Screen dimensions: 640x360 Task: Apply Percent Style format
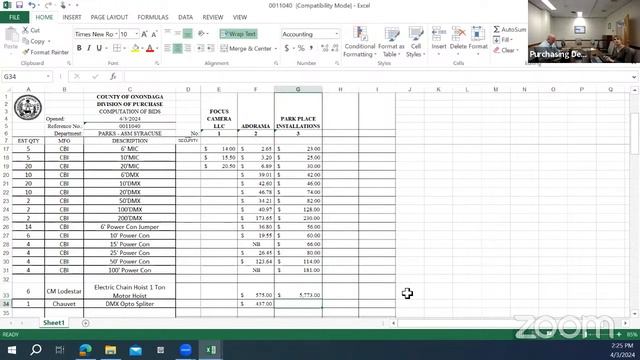pos(301,48)
